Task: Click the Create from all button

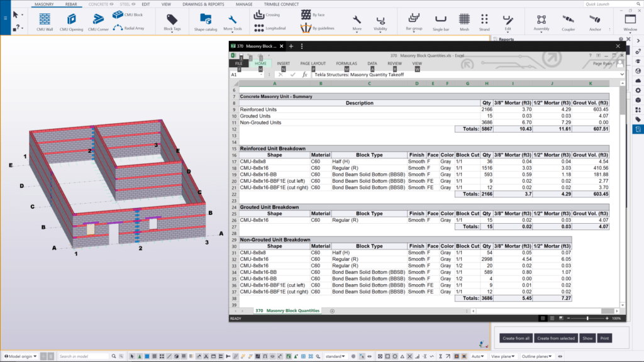Action: [x=516, y=338]
